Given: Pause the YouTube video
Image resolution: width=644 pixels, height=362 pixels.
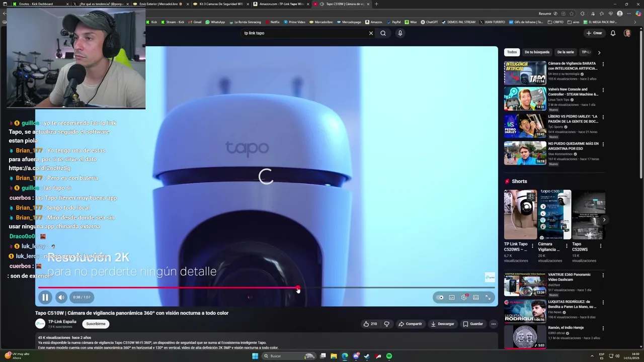Looking at the screenshot, I should 45,297.
